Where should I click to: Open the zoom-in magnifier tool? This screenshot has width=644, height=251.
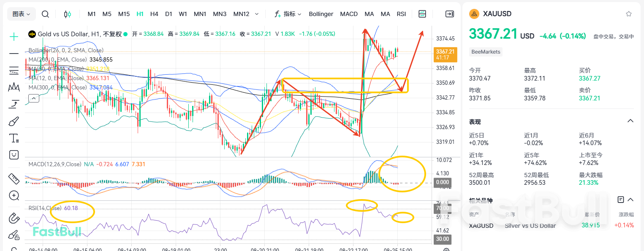point(14,195)
